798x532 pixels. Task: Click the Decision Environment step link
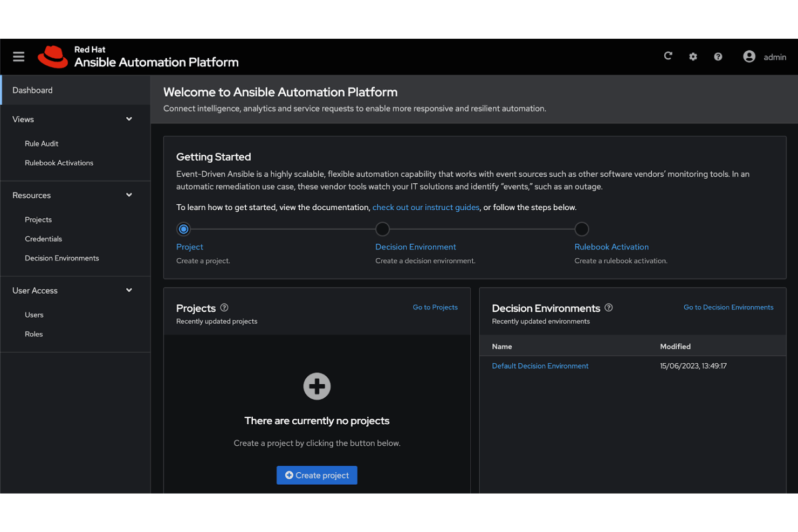click(416, 247)
